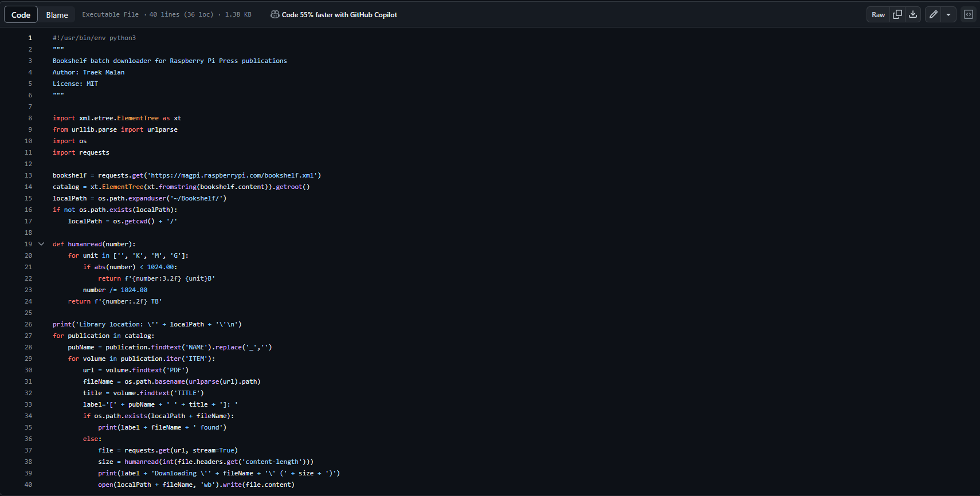
Task: Select line number 19
Action: pos(29,244)
